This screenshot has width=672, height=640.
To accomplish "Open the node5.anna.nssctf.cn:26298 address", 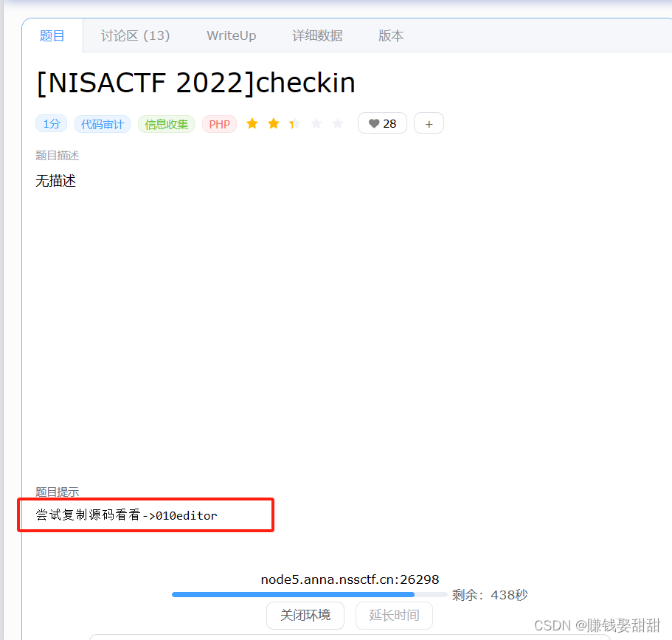I will (350, 579).
